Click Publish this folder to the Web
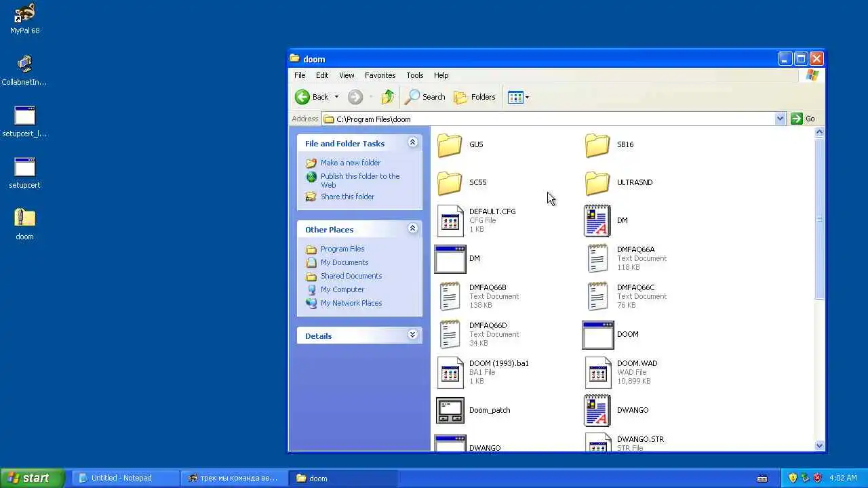The height and width of the screenshot is (488, 868). click(x=360, y=180)
